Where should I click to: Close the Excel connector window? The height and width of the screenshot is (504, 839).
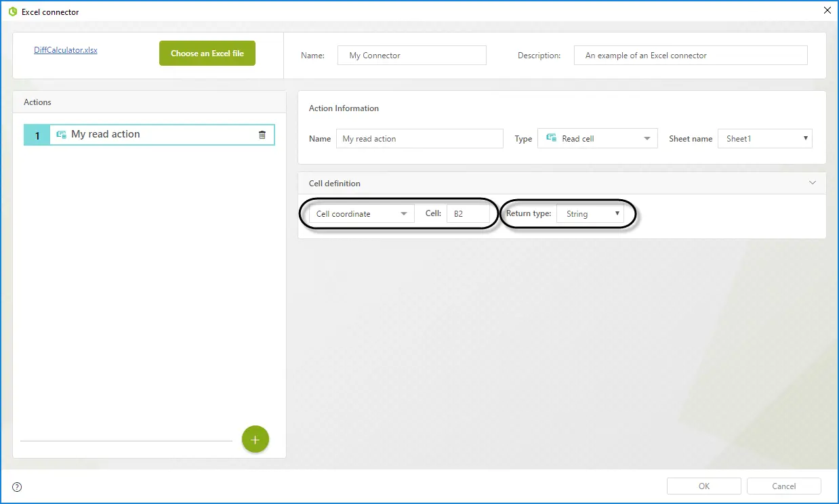point(827,10)
